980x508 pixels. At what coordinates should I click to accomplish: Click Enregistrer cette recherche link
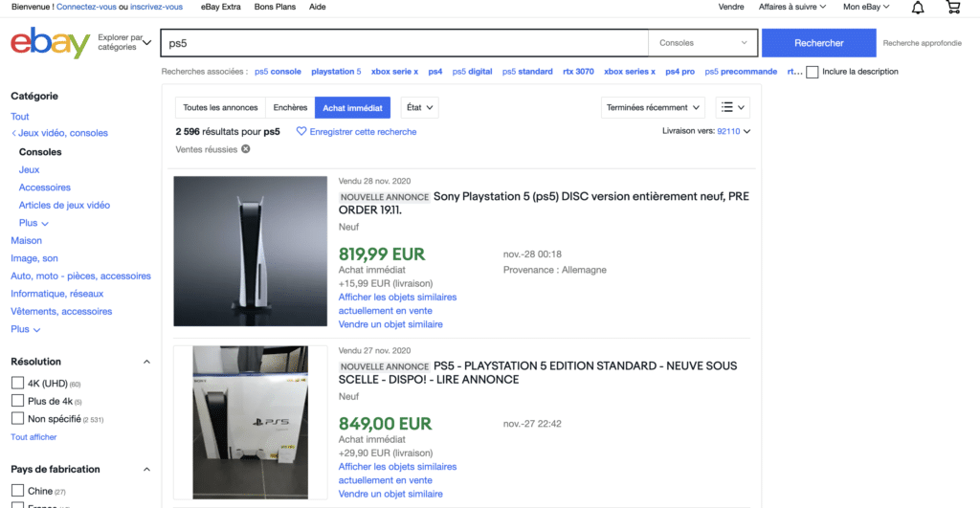coord(363,132)
